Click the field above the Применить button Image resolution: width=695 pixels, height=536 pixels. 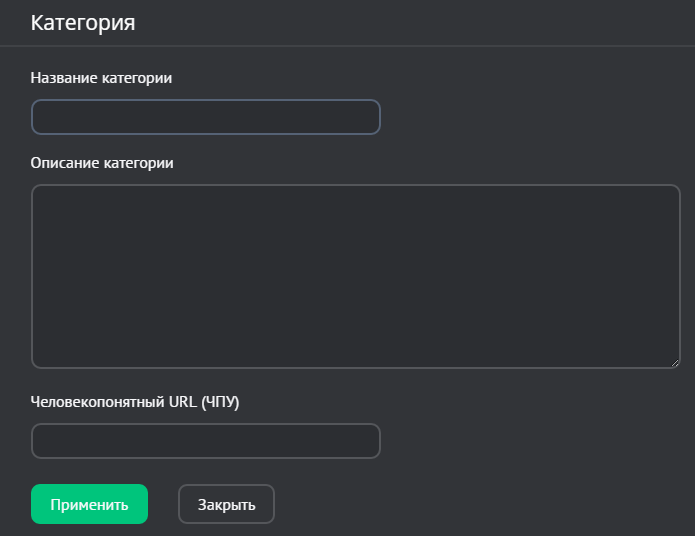point(206,441)
